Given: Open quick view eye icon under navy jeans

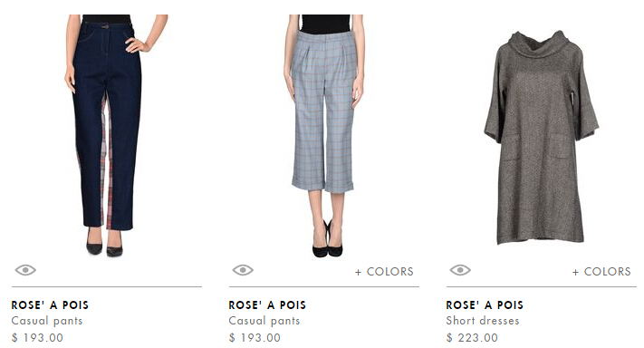Looking at the screenshot, I should (25, 270).
